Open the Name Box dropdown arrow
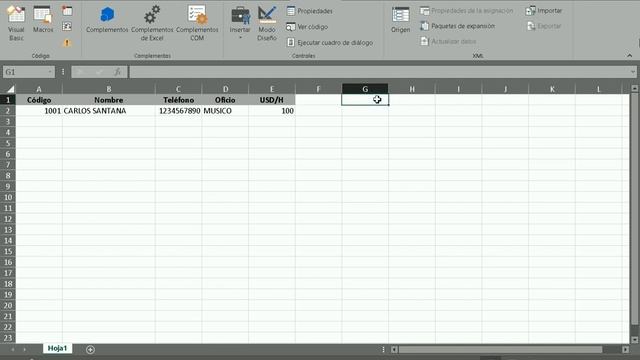 [50, 72]
